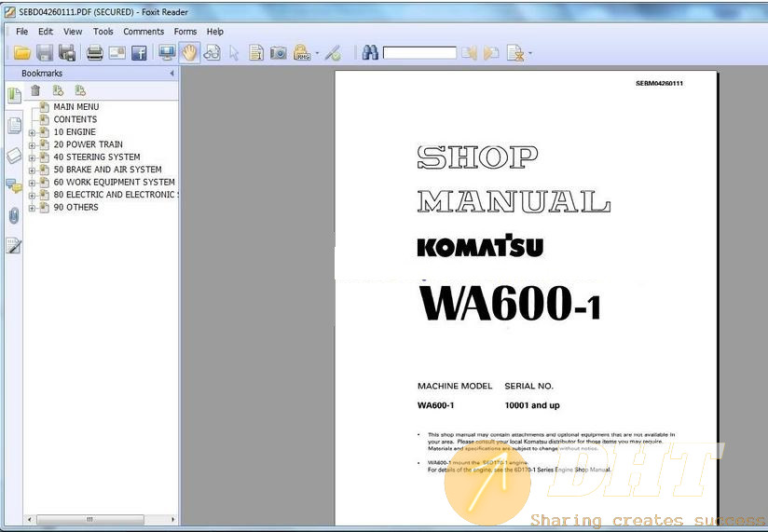Open the Comments menu
The image size is (768, 532).
144,32
